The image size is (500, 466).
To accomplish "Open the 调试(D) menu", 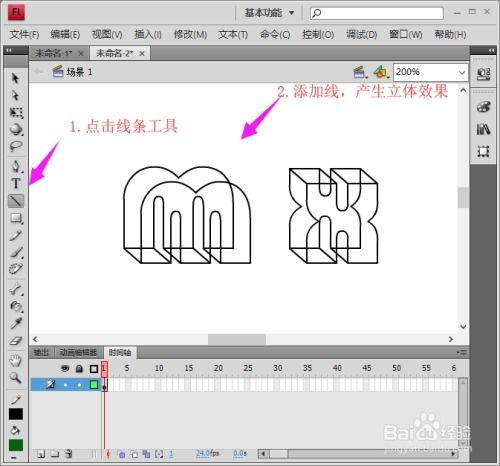I will pos(361,35).
